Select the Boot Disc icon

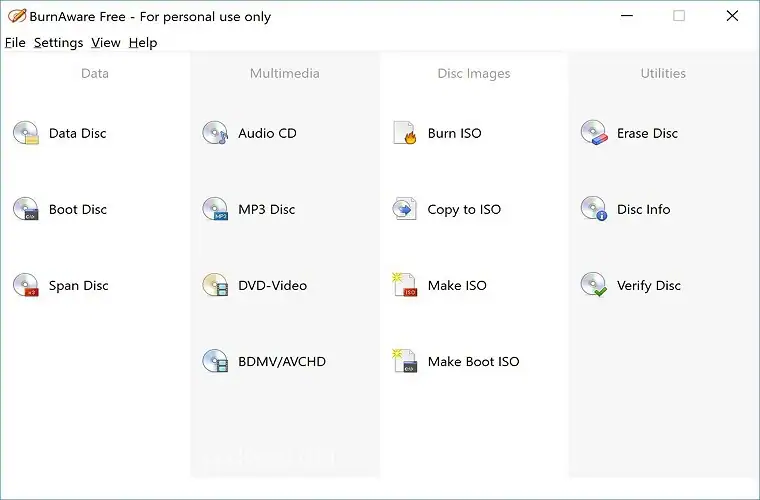(x=26, y=209)
